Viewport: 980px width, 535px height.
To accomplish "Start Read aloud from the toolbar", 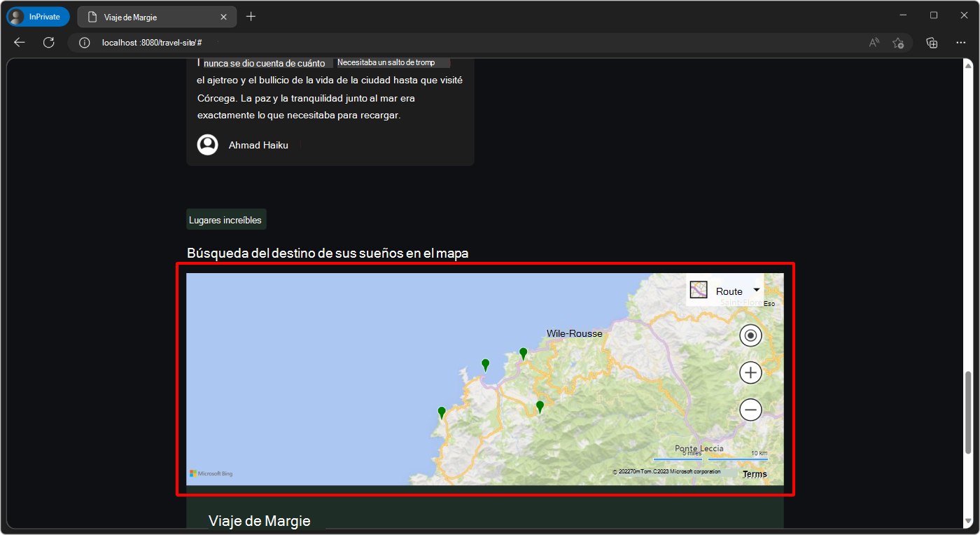I will coord(874,42).
